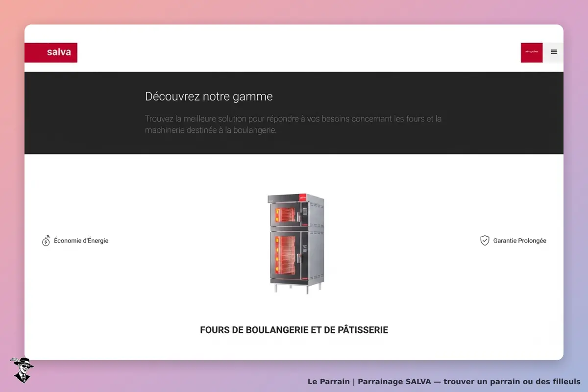The image size is (588, 392).
Task: Click the "Découvrez notre gamme" heading
Action: 209,96
